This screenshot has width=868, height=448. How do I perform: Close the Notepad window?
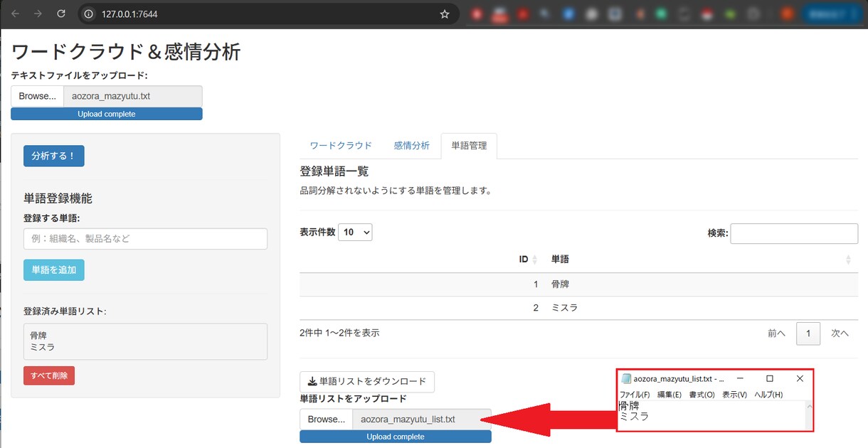coord(800,379)
